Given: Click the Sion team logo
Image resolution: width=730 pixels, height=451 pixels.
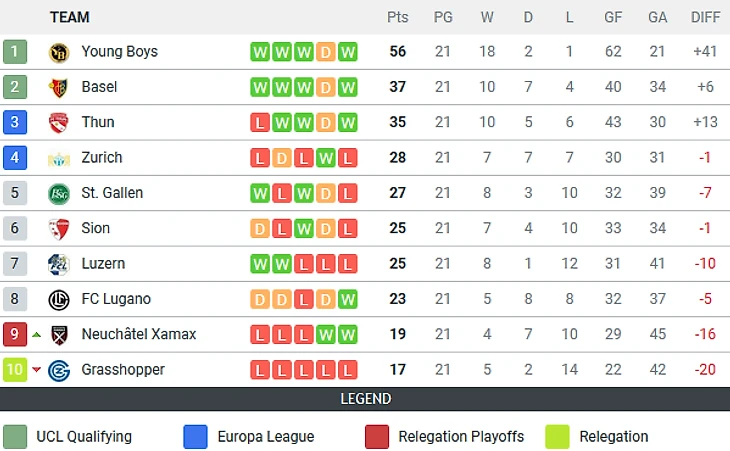Looking at the screenshot, I should (x=58, y=229).
